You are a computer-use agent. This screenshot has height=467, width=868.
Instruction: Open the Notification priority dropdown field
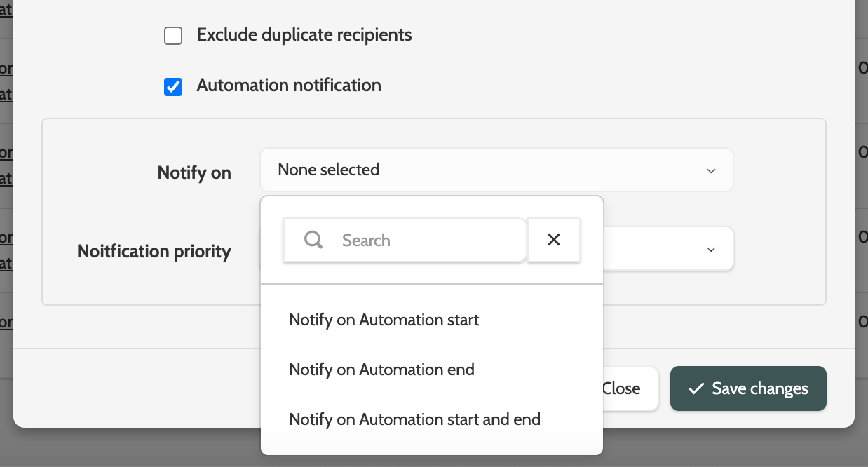666,249
